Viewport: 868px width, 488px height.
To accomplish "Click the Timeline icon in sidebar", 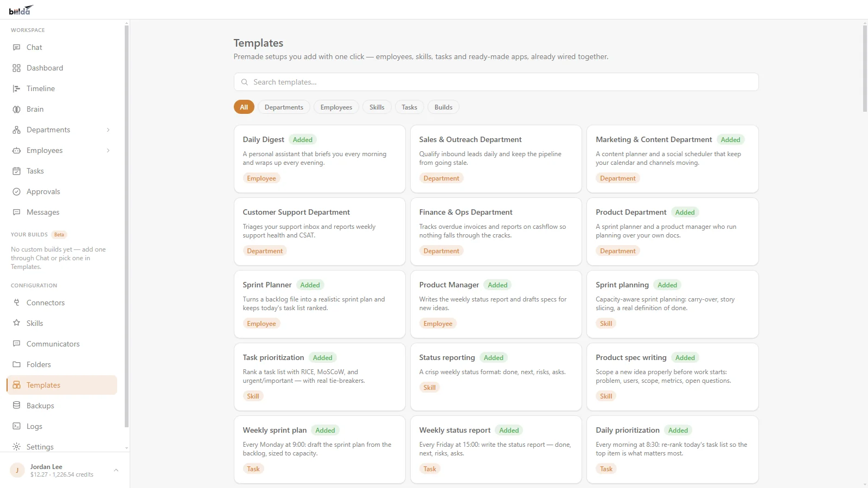I will pyautogui.click(x=16, y=88).
